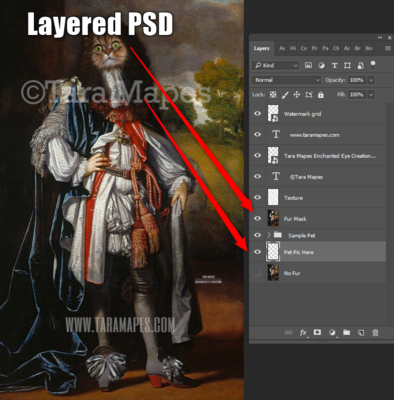The image size is (394, 400).
Task: Hide the Watermark grid layer
Action: pyautogui.click(x=257, y=114)
